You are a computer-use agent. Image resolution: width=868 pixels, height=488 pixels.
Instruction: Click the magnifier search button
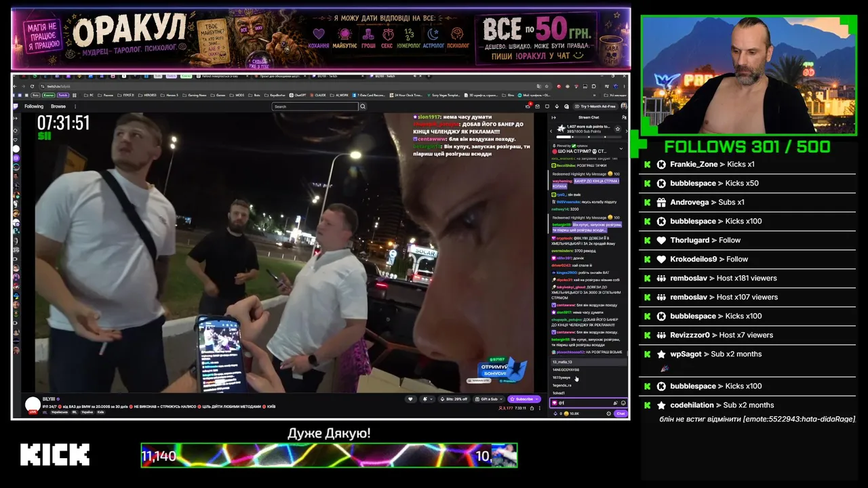tap(363, 106)
